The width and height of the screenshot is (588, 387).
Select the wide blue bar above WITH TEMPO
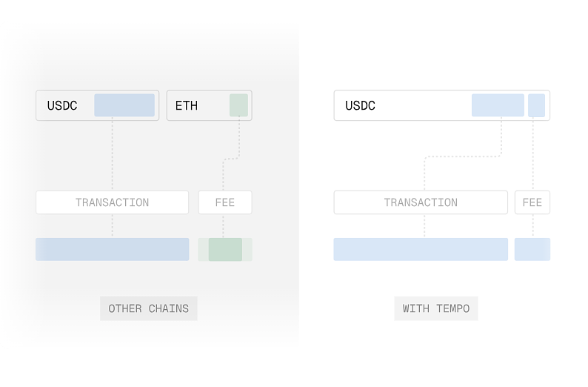point(421,249)
